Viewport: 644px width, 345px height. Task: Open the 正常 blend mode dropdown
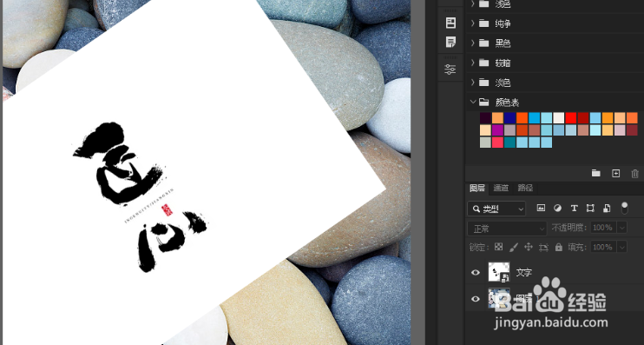[x=507, y=229]
